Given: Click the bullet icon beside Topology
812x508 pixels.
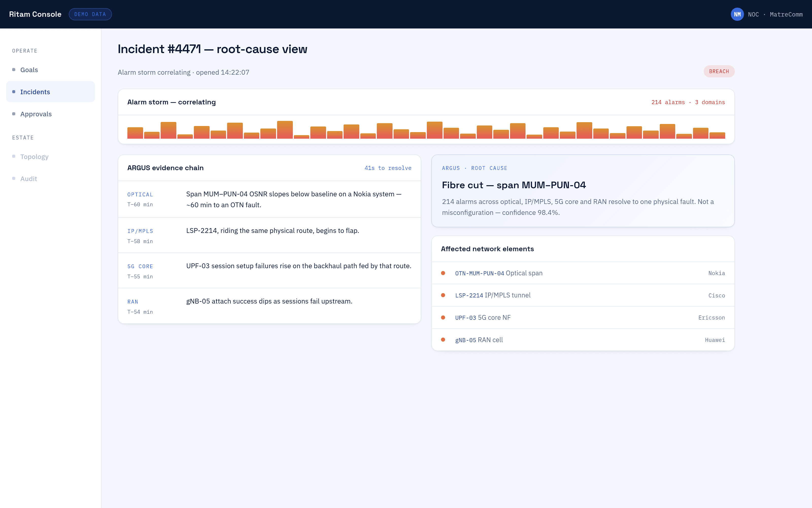Looking at the screenshot, I should [14, 156].
